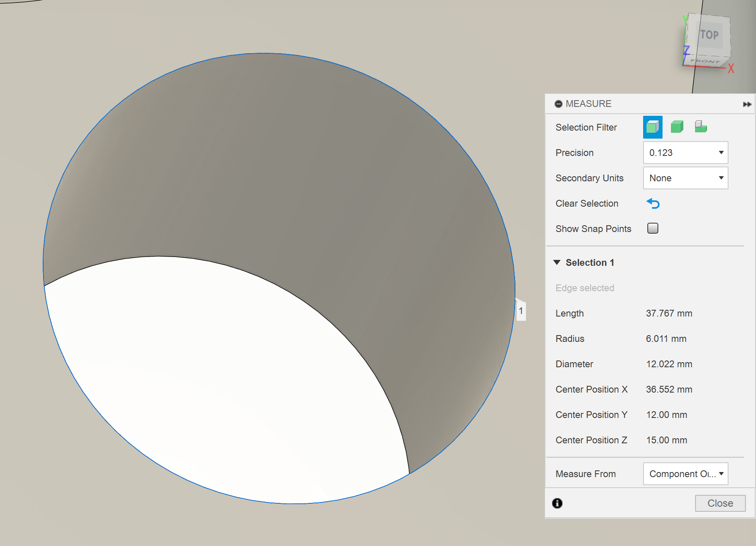756x546 pixels.
Task: Open the Measure From dropdown
Action: [x=685, y=474]
